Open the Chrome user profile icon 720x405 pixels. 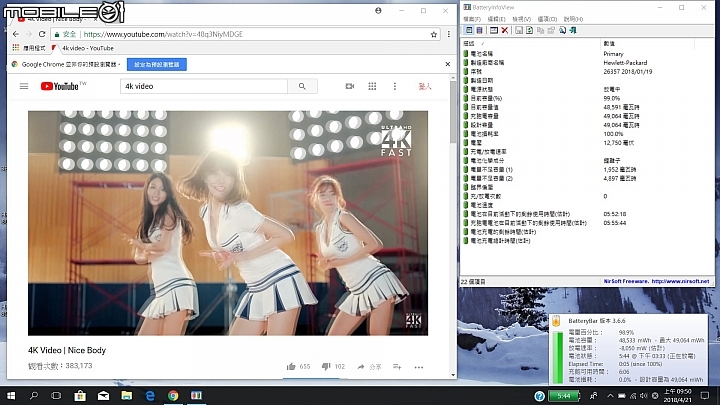[378, 11]
